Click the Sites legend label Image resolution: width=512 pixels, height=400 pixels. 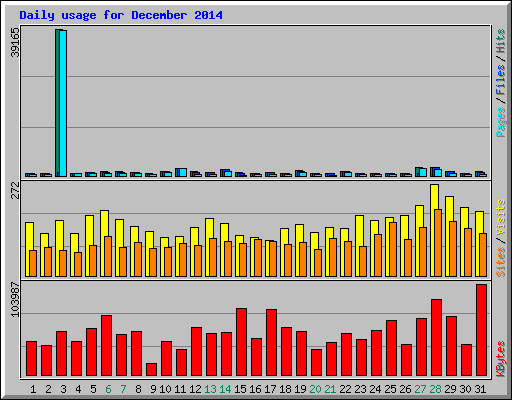[501, 262]
